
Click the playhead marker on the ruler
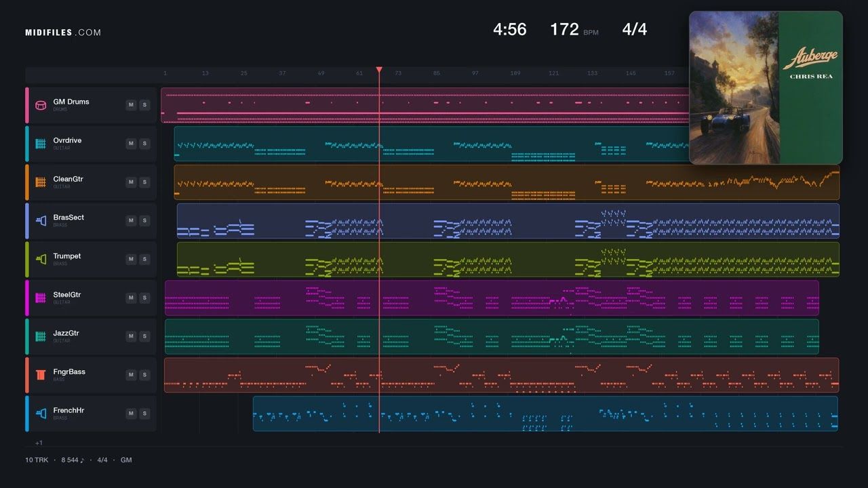click(x=379, y=70)
